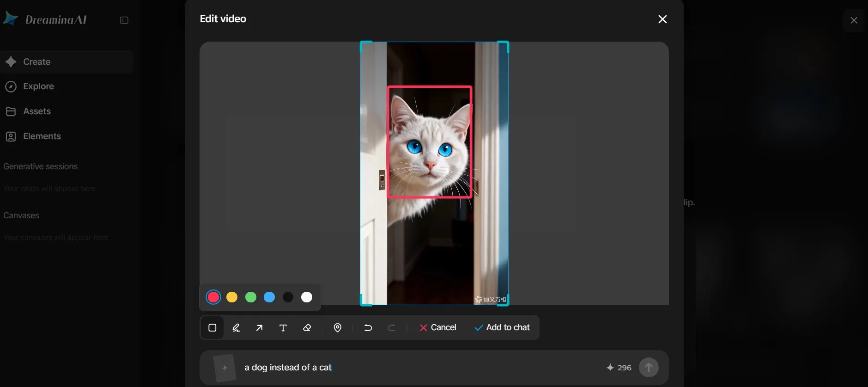The width and height of the screenshot is (868, 387).
Task: View the 296 credits indicator
Action: click(x=619, y=368)
